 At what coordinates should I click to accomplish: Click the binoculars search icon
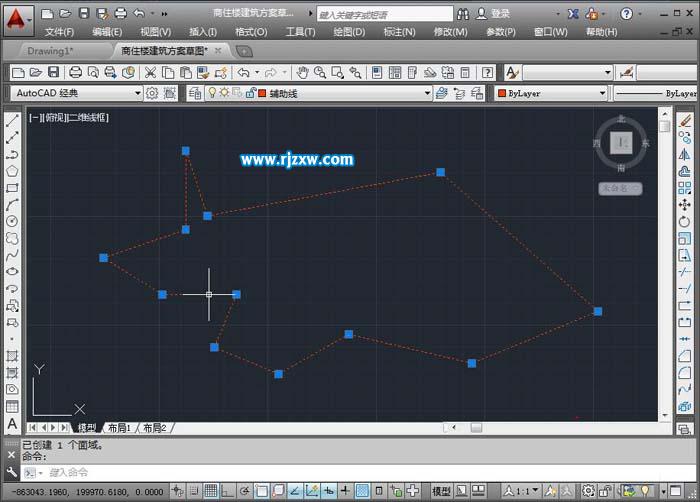pos(463,14)
